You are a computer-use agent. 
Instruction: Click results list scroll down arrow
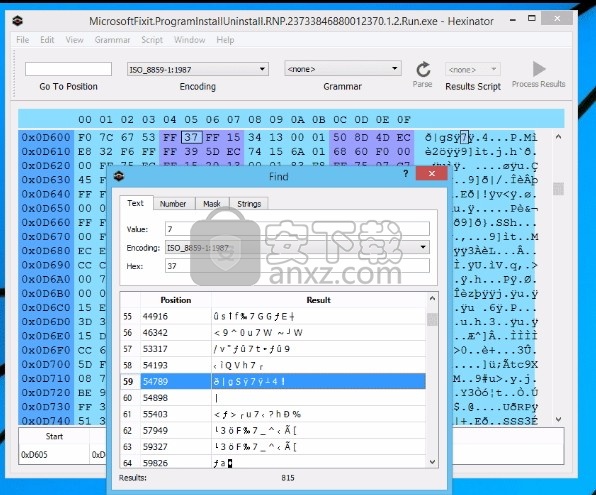tap(432, 462)
